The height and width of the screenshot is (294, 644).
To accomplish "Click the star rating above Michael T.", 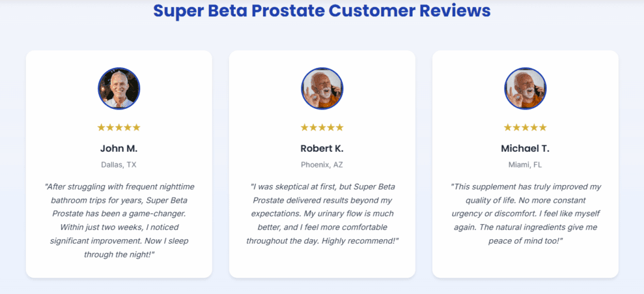I will click(525, 127).
